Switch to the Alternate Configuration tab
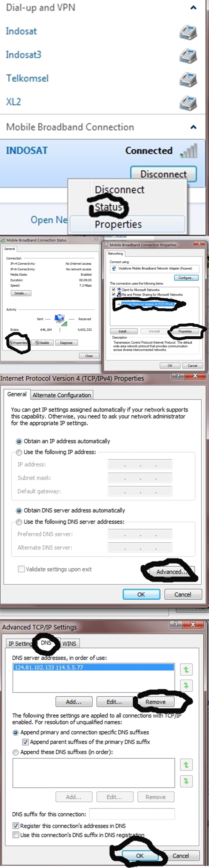 (x=62, y=395)
